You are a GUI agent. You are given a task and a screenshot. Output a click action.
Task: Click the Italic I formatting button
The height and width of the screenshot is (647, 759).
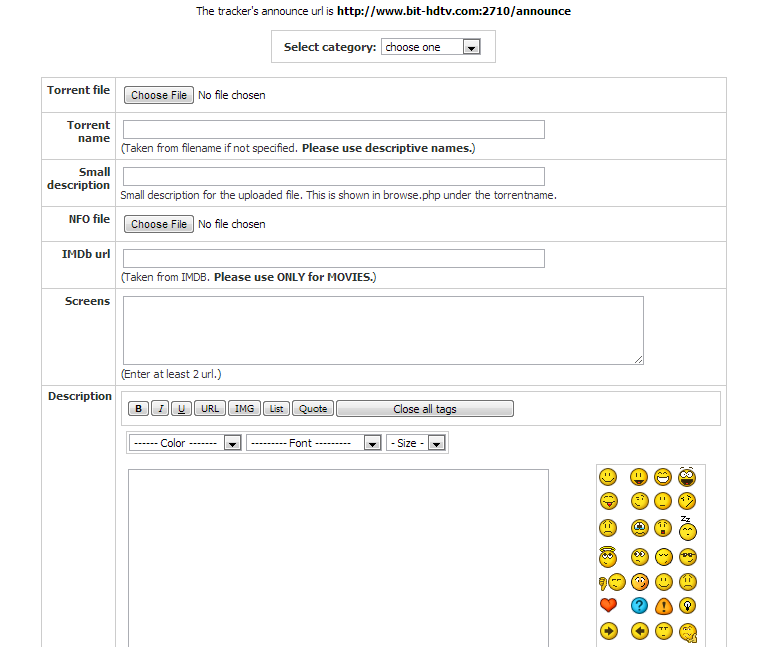pyautogui.click(x=160, y=408)
